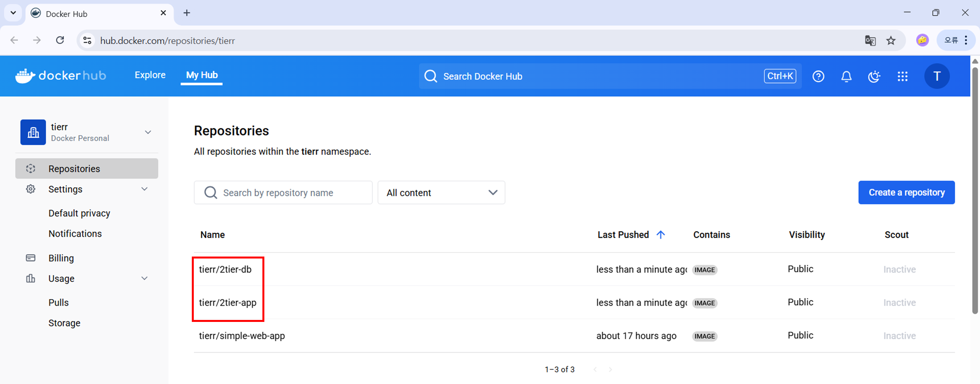This screenshot has height=384, width=980.
Task: Click the Billing card icon in sidebar
Action: 30,258
